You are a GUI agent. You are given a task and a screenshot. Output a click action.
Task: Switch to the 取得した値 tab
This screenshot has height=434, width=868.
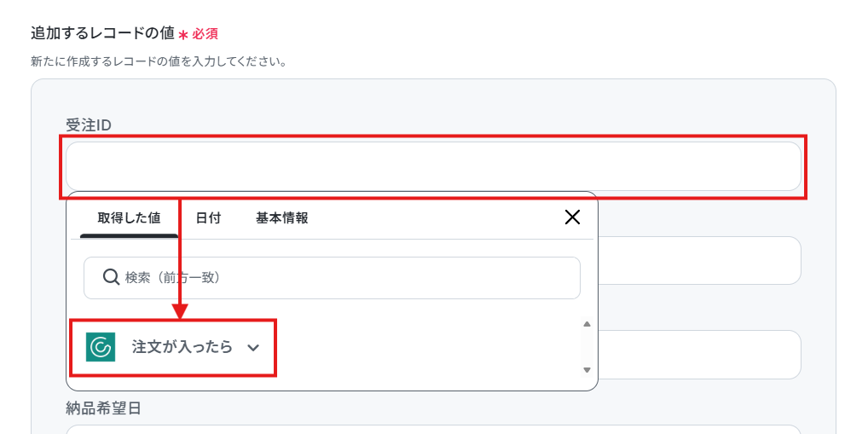click(x=129, y=218)
